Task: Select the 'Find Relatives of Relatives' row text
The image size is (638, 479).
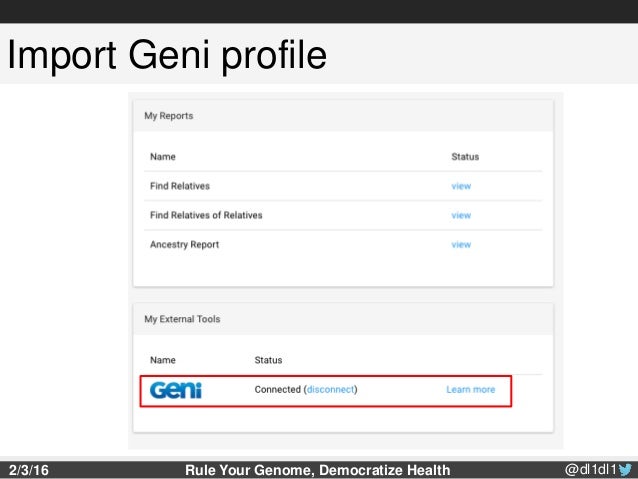Action: click(206, 215)
